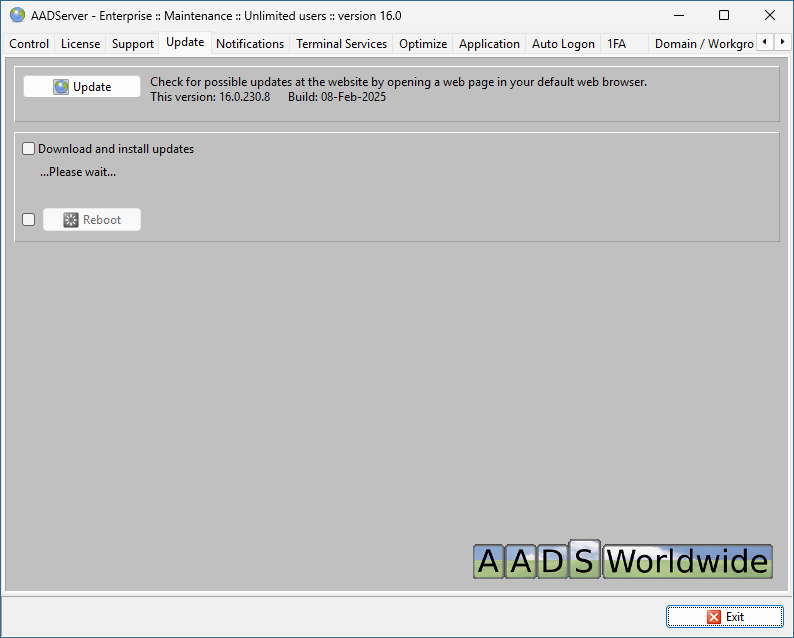The height and width of the screenshot is (638, 794).
Task: Switch to the Control tab
Action: [x=29, y=44]
